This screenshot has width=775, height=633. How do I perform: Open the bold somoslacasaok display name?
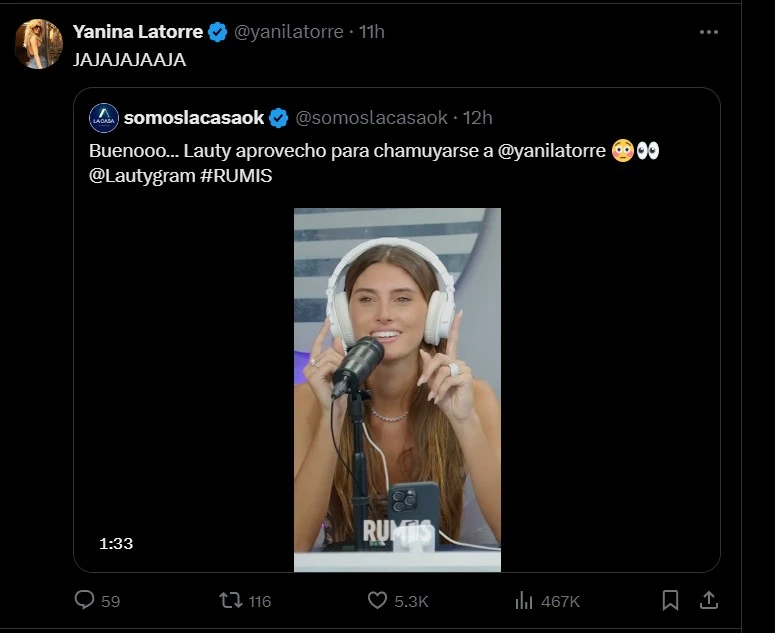point(193,118)
